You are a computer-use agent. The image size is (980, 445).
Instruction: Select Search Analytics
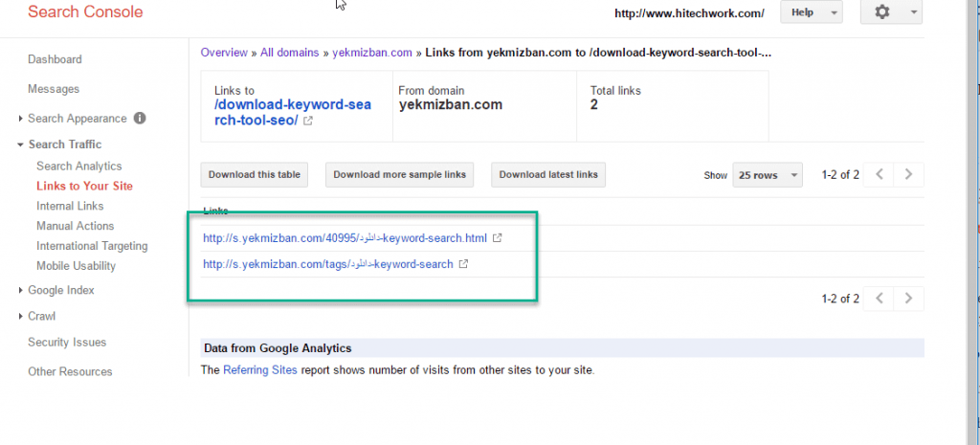(78, 167)
